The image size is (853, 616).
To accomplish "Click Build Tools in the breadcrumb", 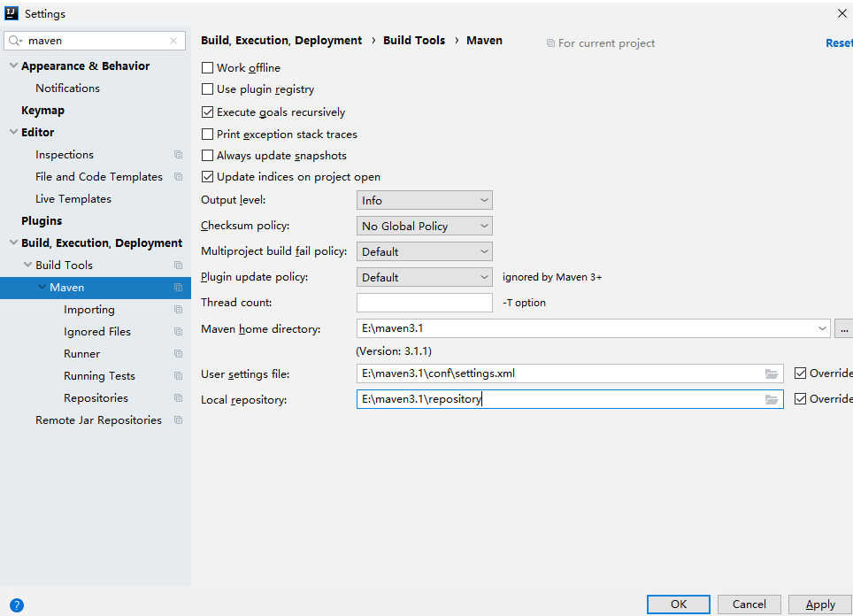I will [414, 40].
